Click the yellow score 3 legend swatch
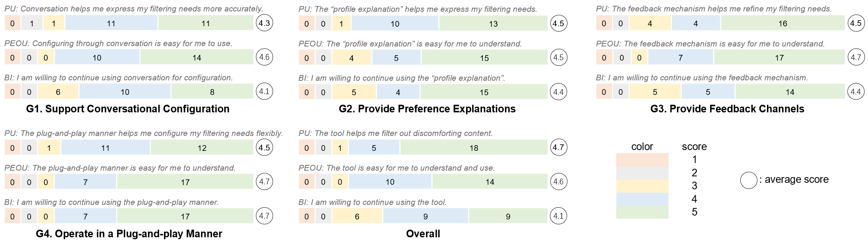 642,186
